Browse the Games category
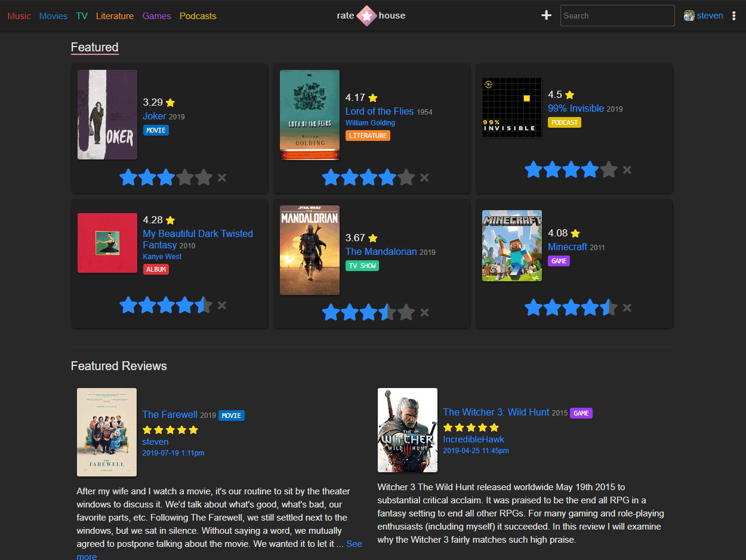746x560 pixels. point(156,16)
